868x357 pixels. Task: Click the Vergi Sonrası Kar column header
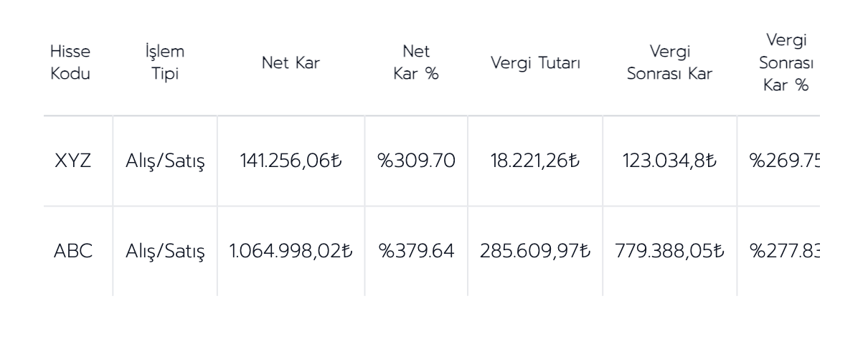[669, 62]
